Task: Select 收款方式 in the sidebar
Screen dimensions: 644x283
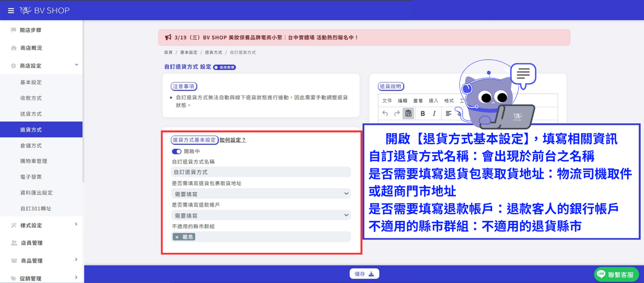Action: pyautogui.click(x=31, y=98)
